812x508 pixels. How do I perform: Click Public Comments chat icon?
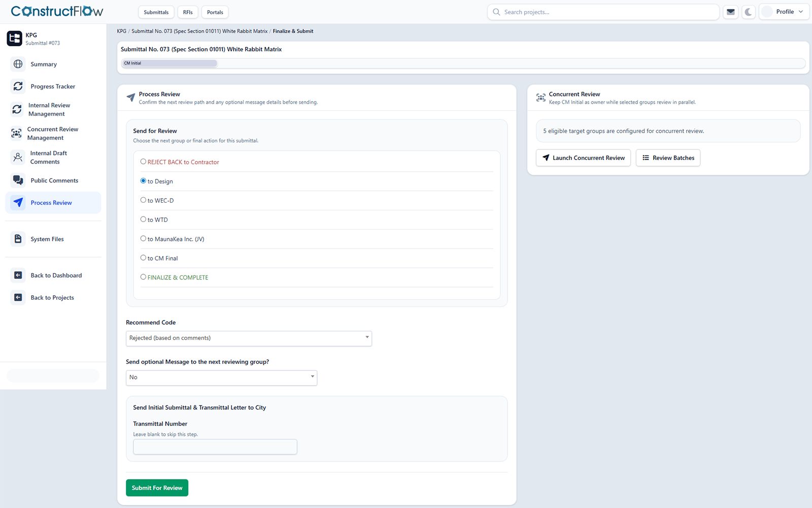pos(18,180)
